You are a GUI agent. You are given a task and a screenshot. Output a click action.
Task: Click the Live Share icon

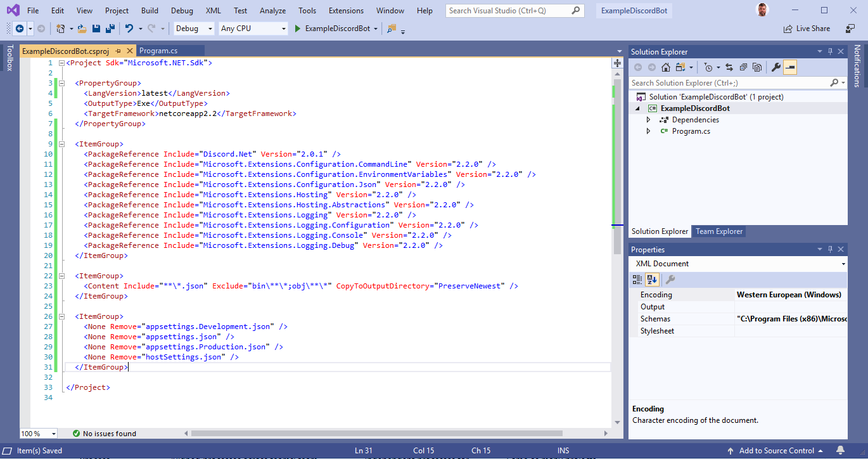pyautogui.click(x=788, y=29)
